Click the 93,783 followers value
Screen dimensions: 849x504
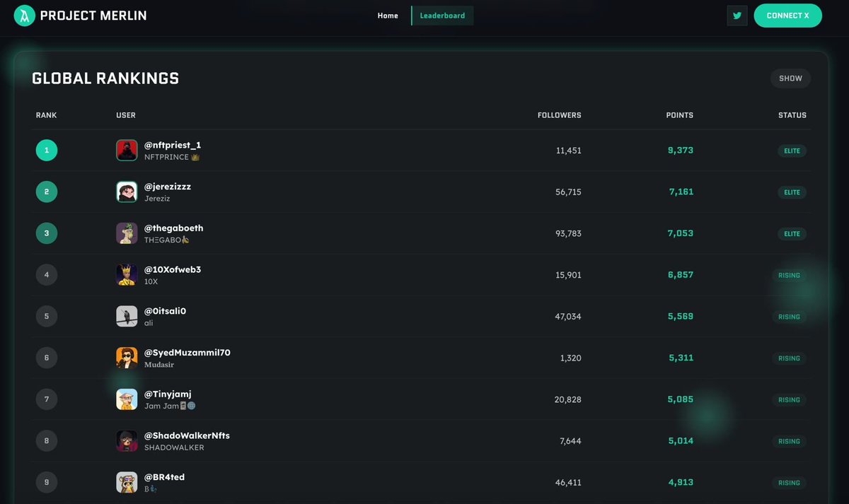coord(568,233)
